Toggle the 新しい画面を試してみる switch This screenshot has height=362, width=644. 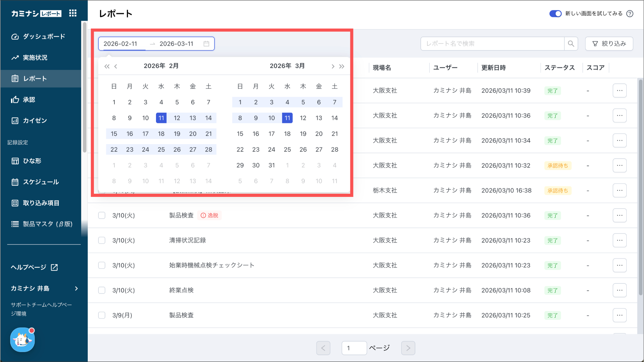click(x=555, y=14)
